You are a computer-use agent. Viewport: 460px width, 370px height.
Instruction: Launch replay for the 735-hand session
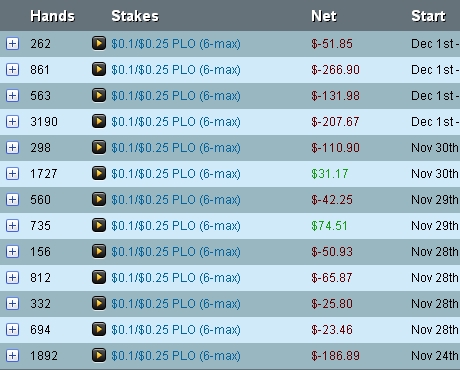99,225
